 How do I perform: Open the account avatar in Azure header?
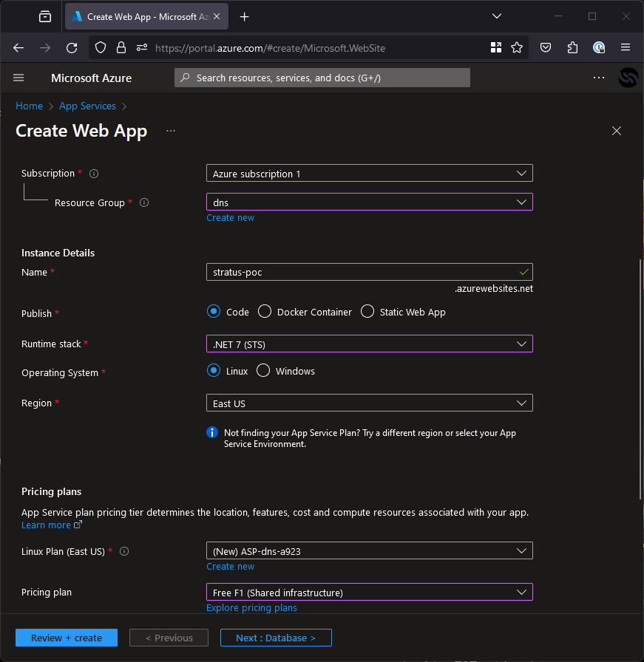[x=628, y=78]
